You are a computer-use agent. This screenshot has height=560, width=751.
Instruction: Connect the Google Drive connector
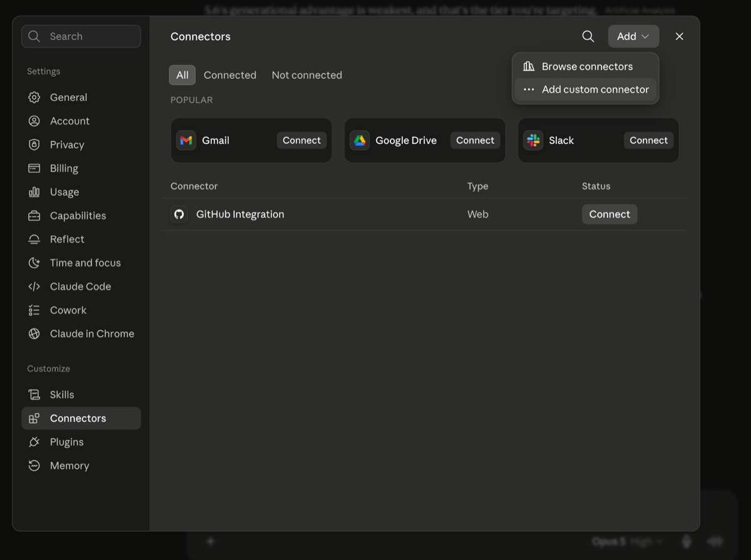475,140
